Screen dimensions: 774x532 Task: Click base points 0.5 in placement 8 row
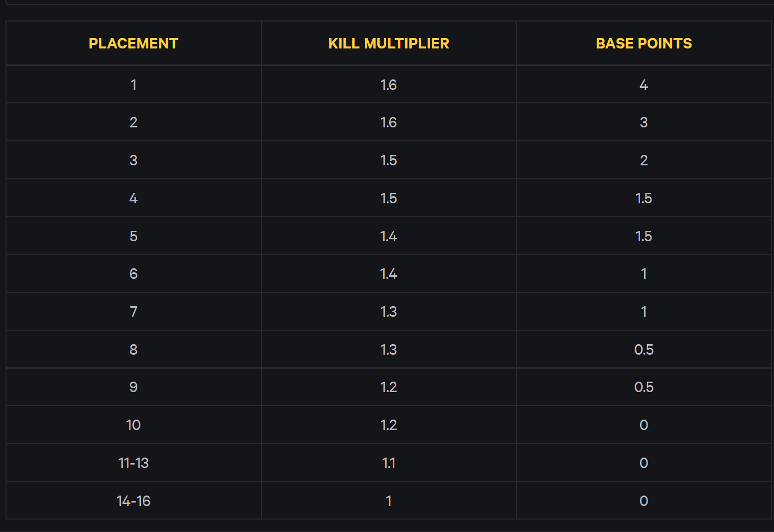tap(644, 350)
